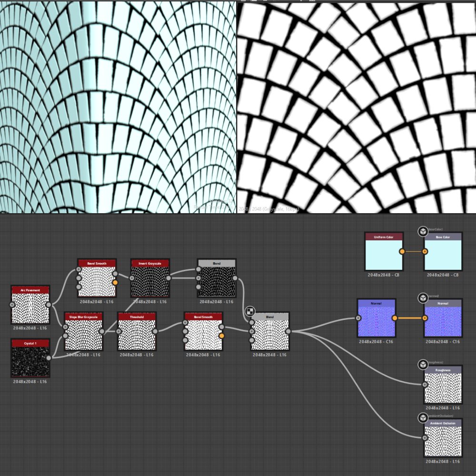Select the lower Bevel Smooth node after Threshold

click(203, 331)
